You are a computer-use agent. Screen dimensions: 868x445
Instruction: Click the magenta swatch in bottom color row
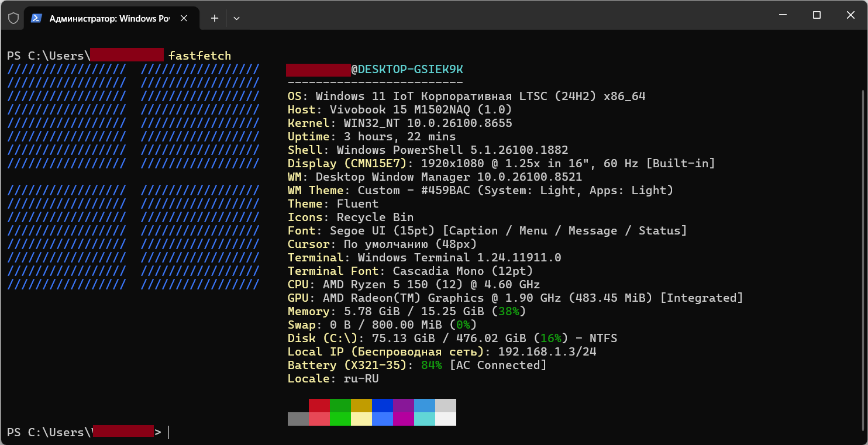[404, 419]
